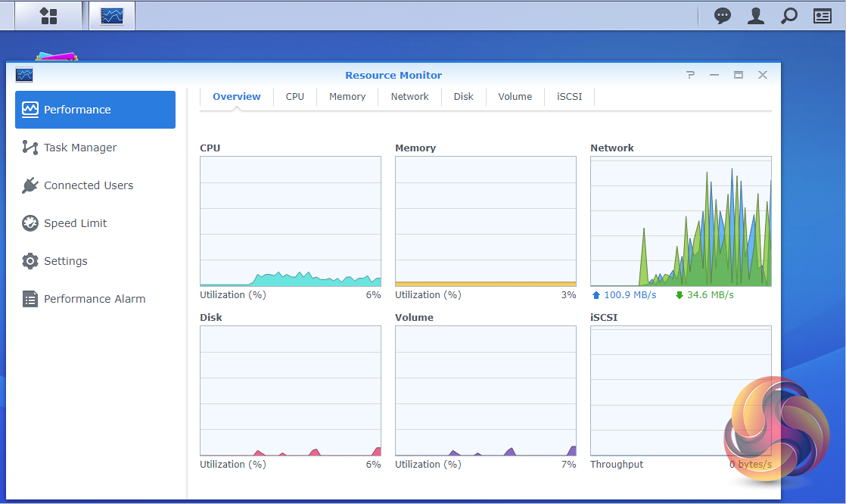Screen dimensions: 846x504
Task: Open Task Manager in the sidebar
Action: 80,148
